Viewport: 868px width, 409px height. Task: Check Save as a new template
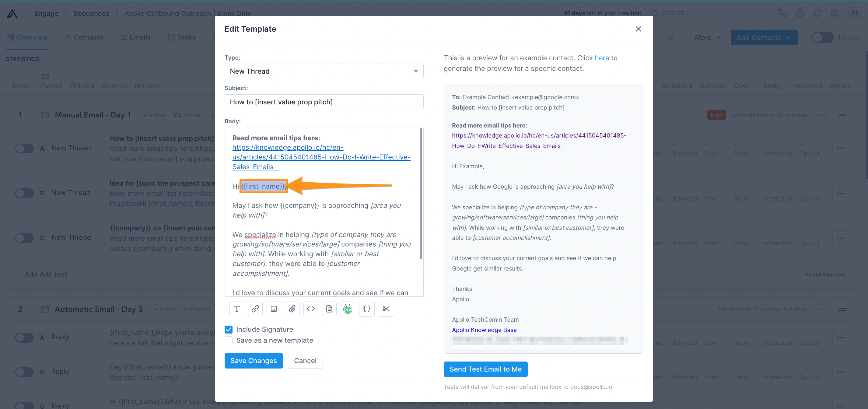click(x=229, y=340)
